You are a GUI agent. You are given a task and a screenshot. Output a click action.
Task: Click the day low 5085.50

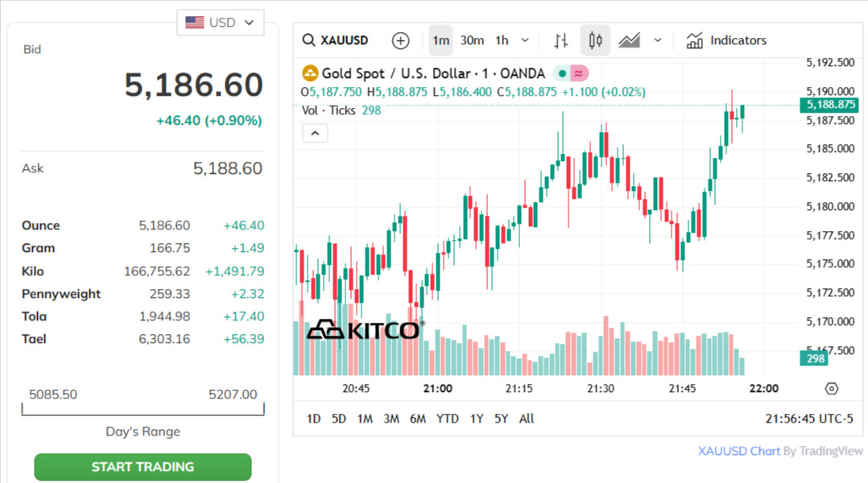pyautogui.click(x=53, y=394)
